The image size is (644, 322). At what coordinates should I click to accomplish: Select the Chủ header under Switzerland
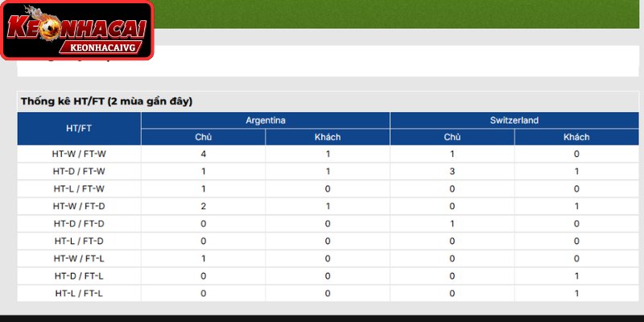tap(452, 137)
